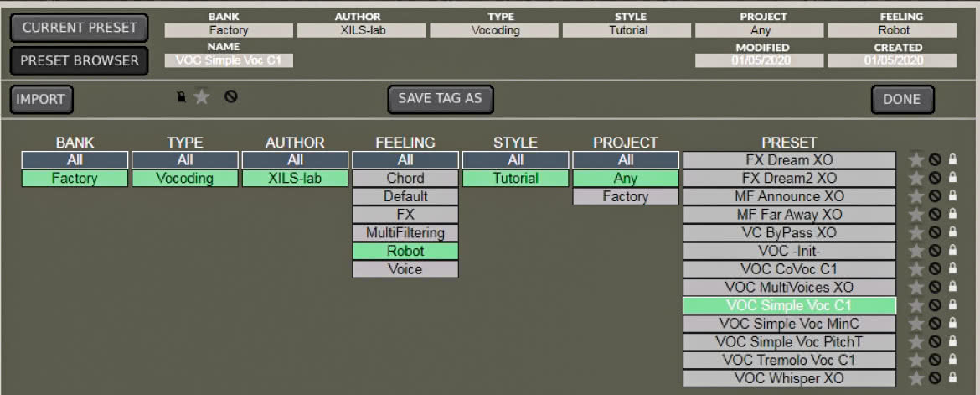This screenshot has height=395, width=980.
Task: Click the lock icon beside FX Dream XO
Action: [x=952, y=159]
